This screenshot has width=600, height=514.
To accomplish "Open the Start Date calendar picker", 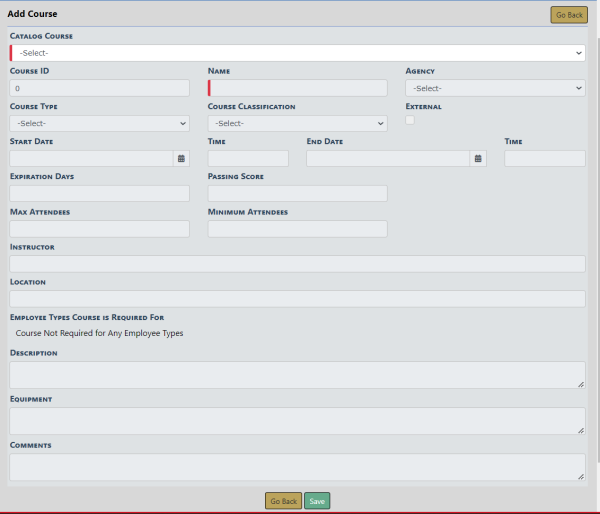I will pos(181,158).
